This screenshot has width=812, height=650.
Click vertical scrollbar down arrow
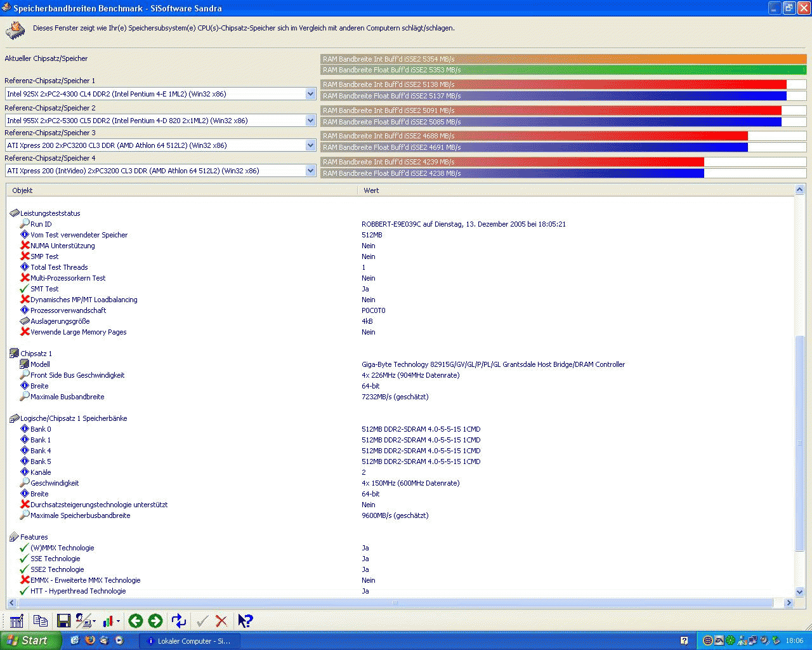coord(799,592)
